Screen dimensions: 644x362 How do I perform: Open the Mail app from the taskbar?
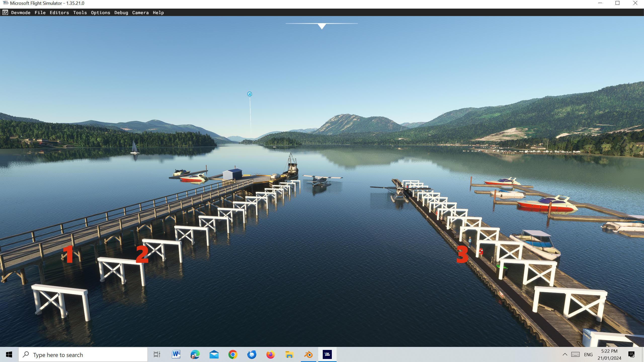(214, 355)
